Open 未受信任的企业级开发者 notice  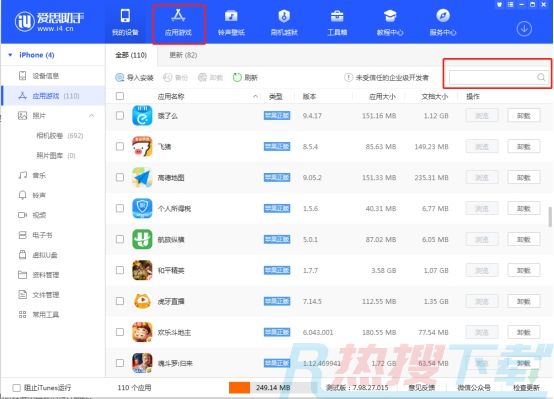387,77
